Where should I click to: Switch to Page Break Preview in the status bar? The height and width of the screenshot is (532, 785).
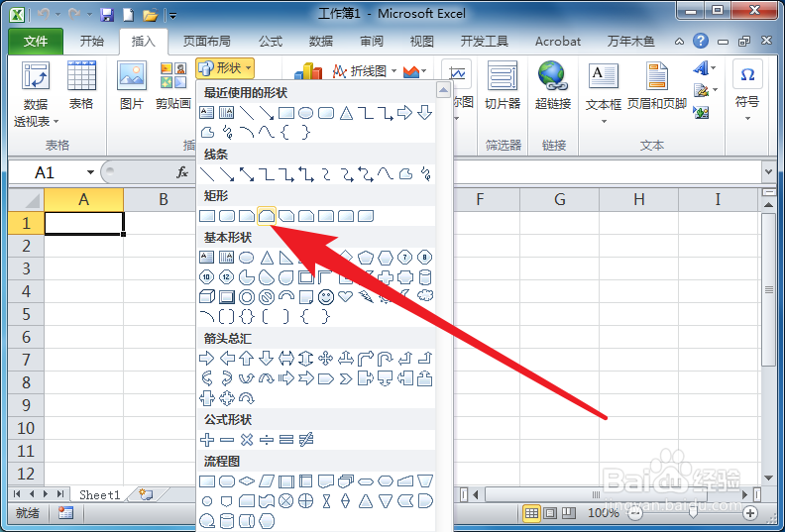(568, 512)
